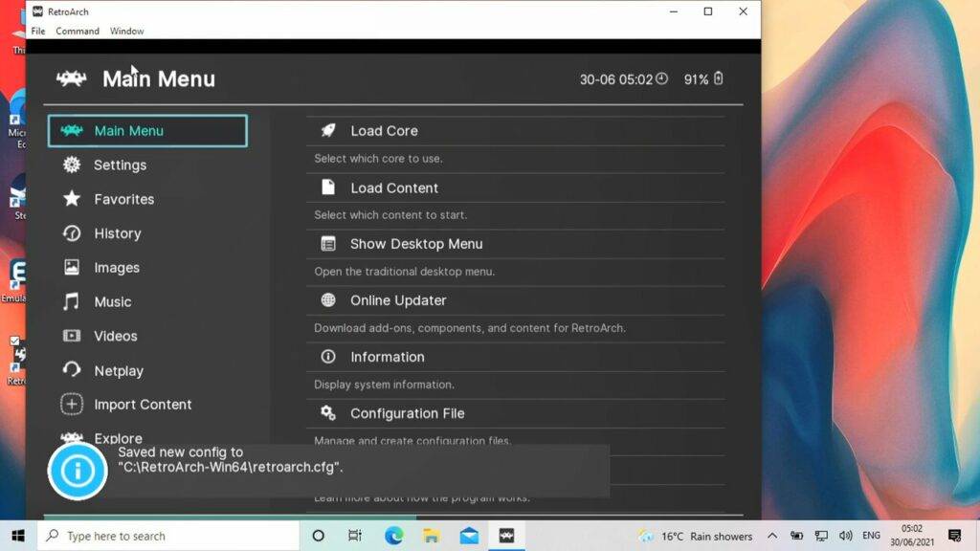
Task: Click 'Open the traditional desktop menu.' text
Action: 405,271
